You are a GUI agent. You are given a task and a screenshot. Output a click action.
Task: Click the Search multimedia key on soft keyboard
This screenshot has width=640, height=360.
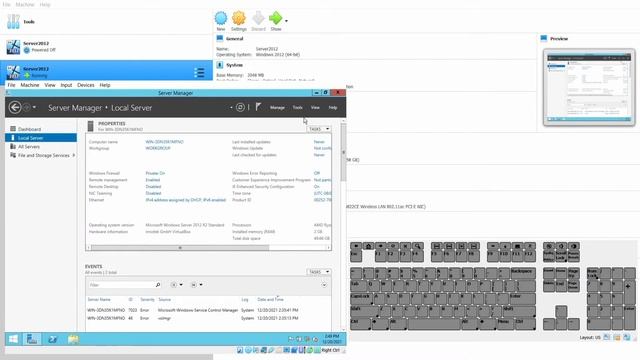418,246
